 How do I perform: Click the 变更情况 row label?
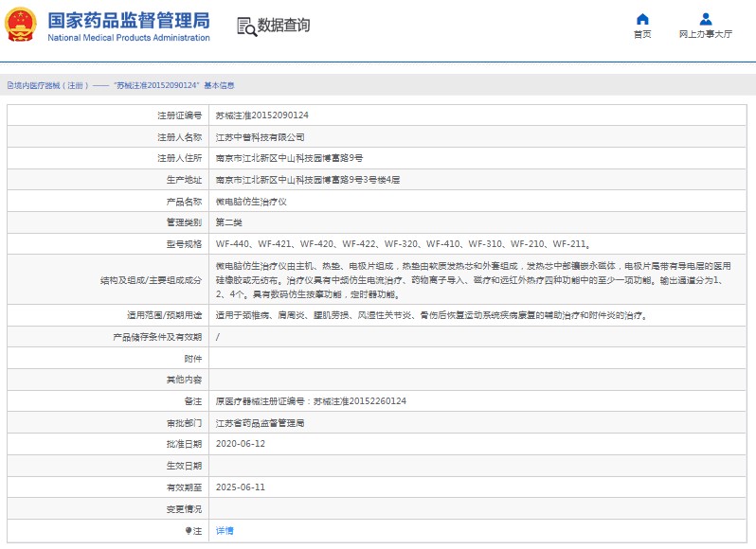tap(184, 508)
